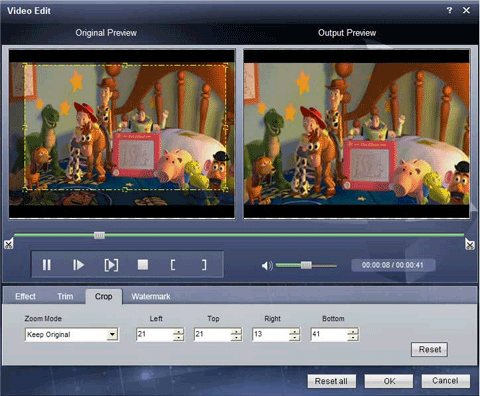This screenshot has height=396, width=480.
Task: Click the play button
Action: (78, 265)
